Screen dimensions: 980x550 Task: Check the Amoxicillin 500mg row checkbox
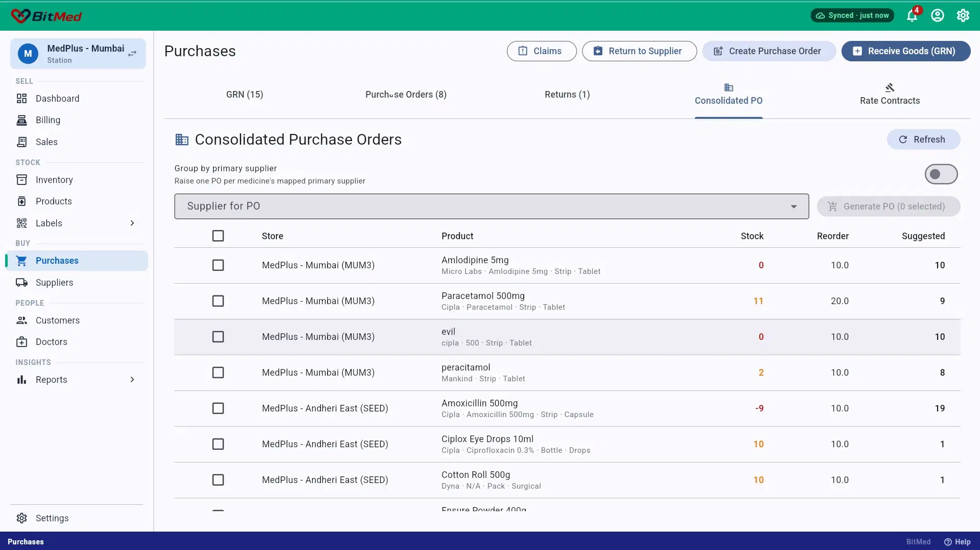pyautogui.click(x=218, y=408)
